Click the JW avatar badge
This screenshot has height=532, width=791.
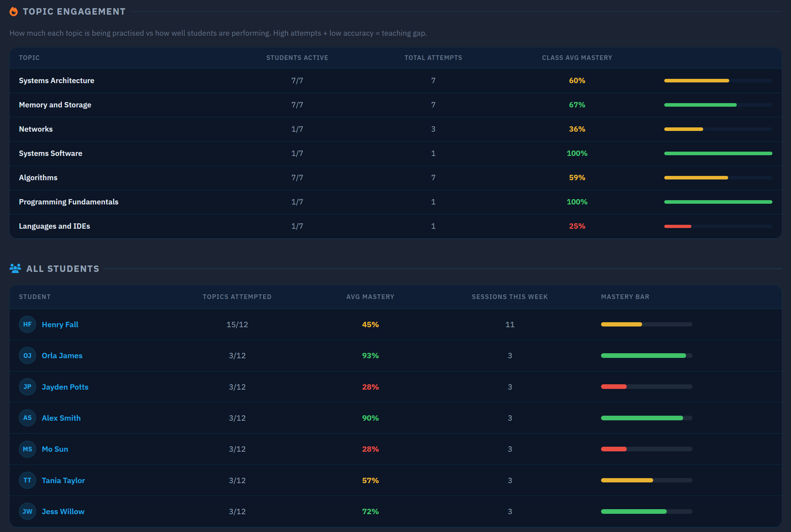coord(27,511)
